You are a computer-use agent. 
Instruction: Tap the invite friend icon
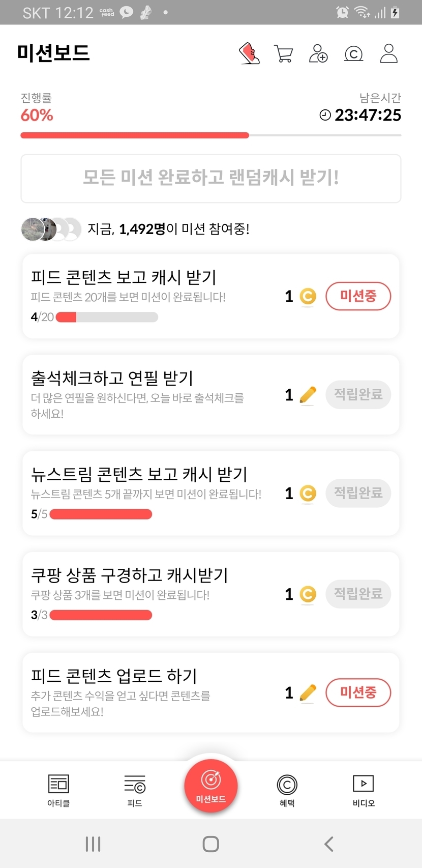318,53
